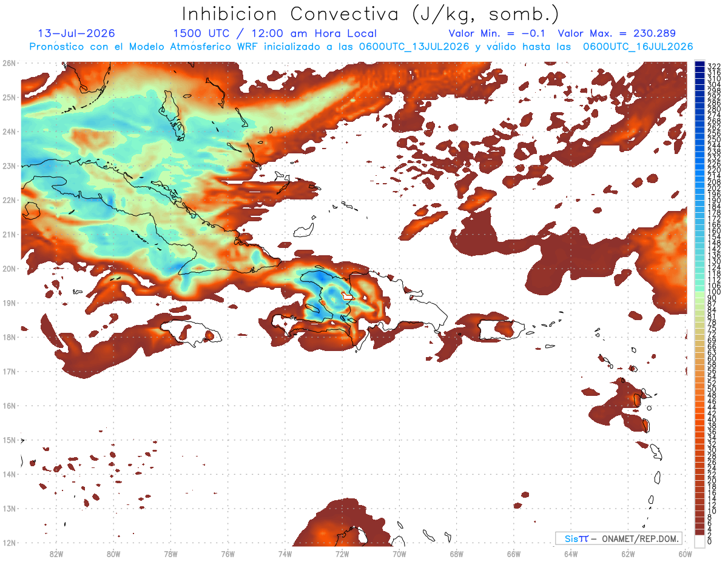Click the color bar value 250

point(713,139)
